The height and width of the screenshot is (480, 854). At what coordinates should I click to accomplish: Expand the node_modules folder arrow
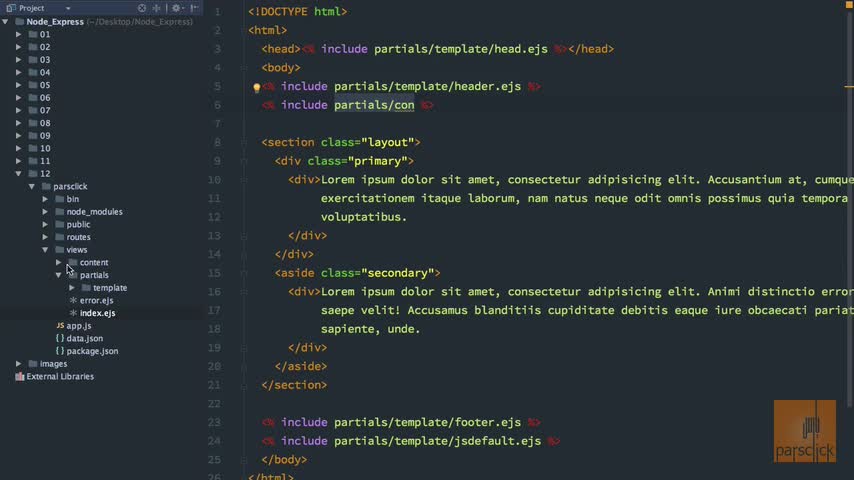point(45,211)
